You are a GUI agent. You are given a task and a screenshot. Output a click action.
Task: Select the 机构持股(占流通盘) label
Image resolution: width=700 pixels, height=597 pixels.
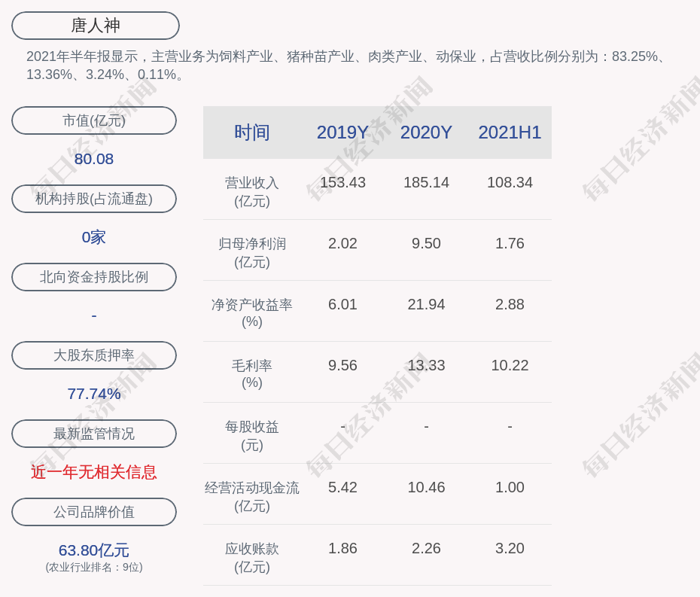[94, 199]
